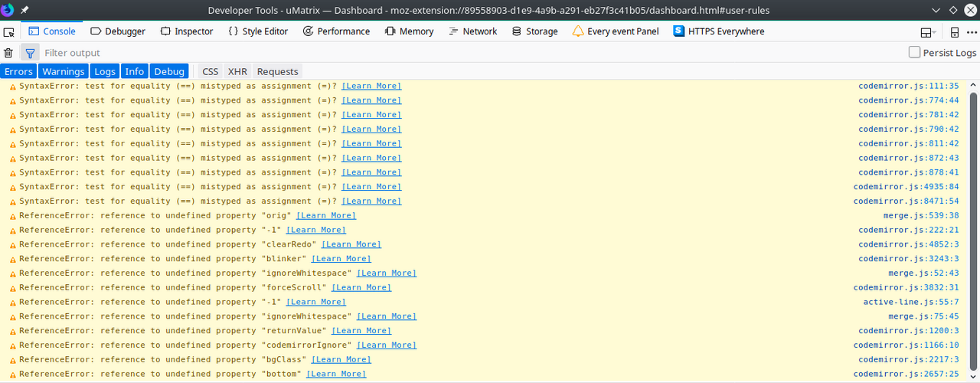Click the filter funnel icon
Image resolution: width=980 pixels, height=383 pixels.
pos(30,53)
